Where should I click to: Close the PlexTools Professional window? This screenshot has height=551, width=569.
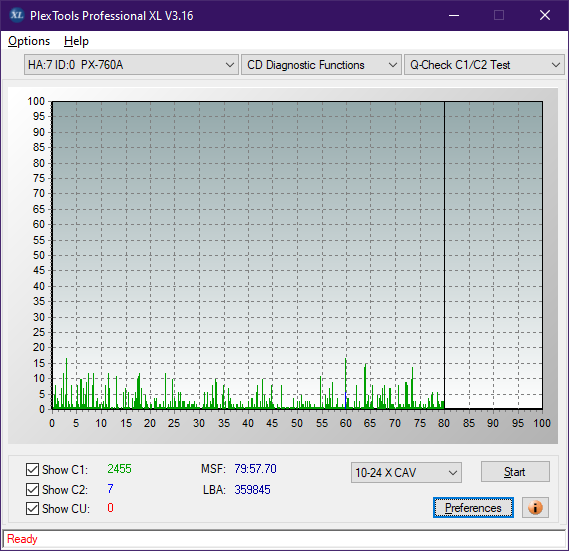pos(545,15)
